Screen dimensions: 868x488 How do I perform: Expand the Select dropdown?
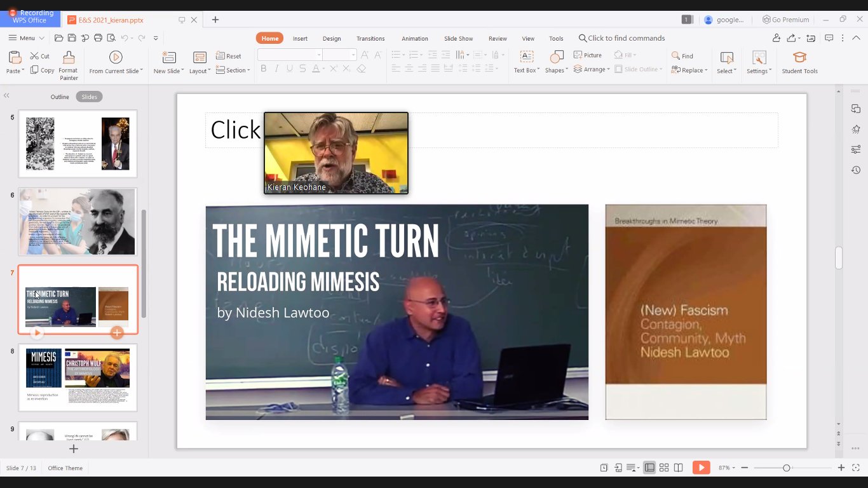[726, 71]
